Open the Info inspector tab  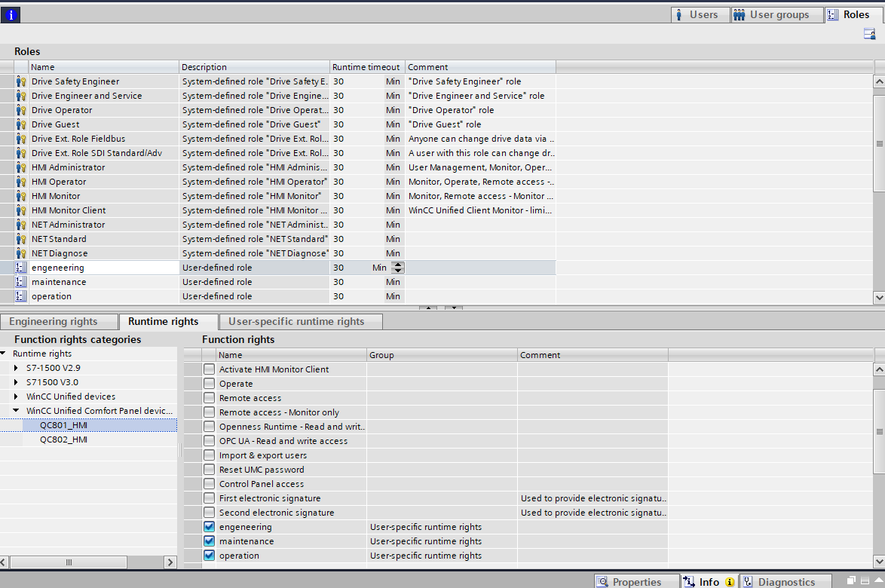[x=709, y=581]
